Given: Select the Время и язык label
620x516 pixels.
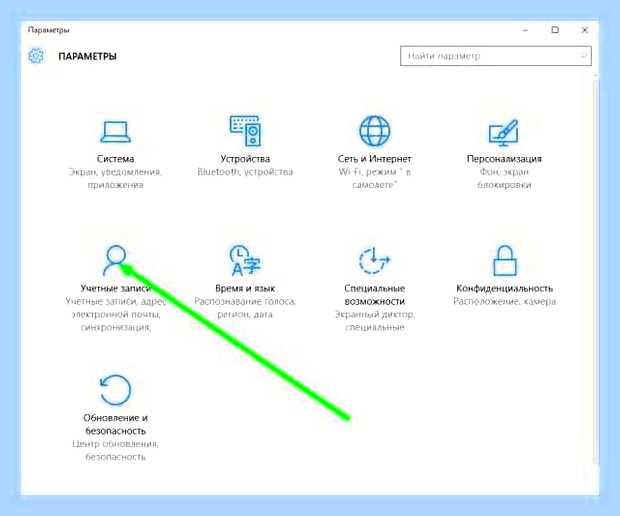Looking at the screenshot, I should coord(245,288).
